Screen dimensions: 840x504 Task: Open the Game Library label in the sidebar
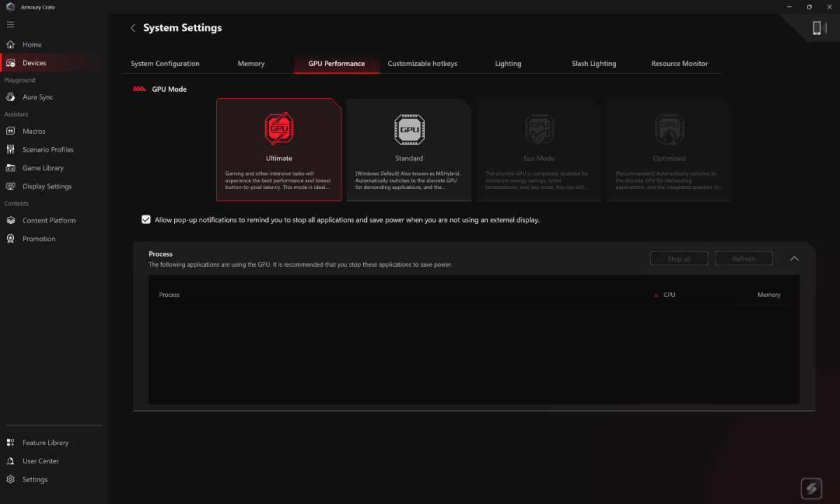pyautogui.click(x=43, y=168)
